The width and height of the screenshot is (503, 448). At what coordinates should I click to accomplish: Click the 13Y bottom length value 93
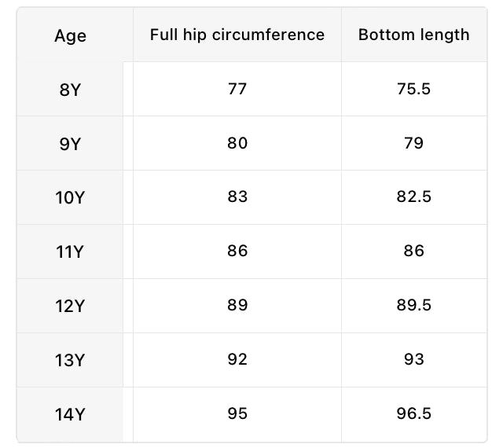[413, 360]
